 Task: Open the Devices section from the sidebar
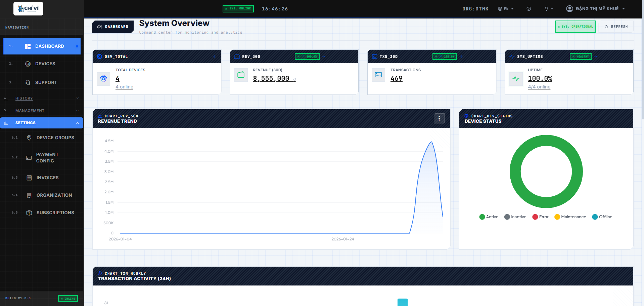pos(46,64)
